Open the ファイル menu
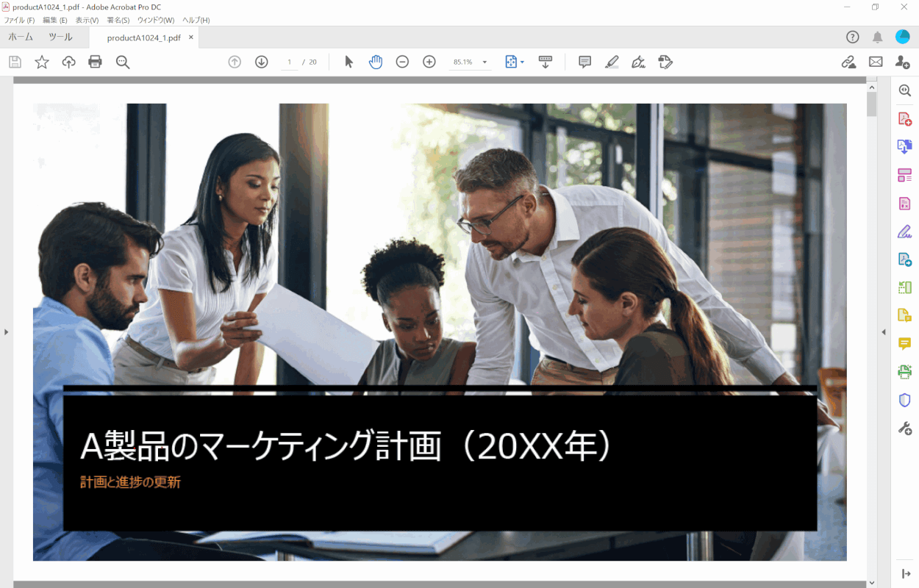 19,20
